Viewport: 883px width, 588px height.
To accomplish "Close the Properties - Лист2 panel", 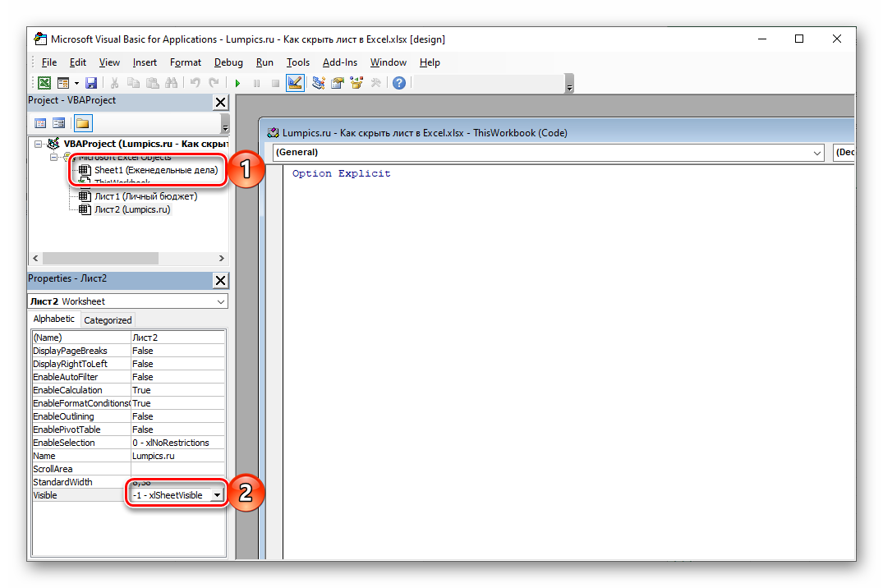I will 220,280.
